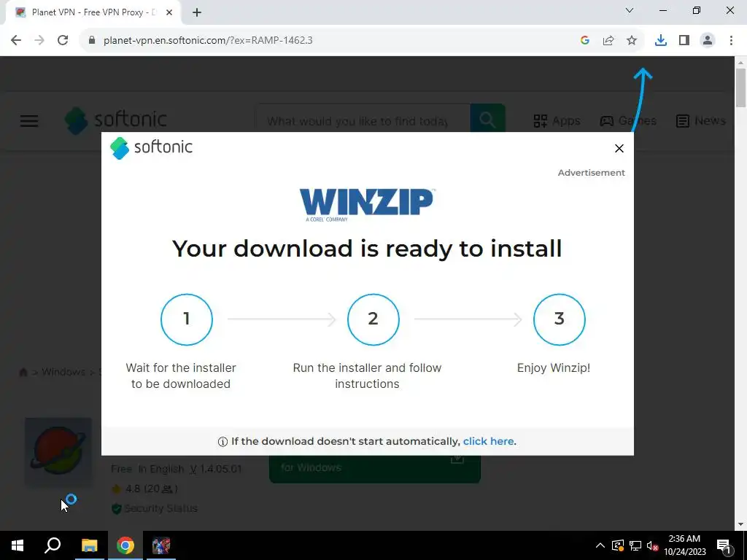Image resolution: width=747 pixels, height=560 pixels.
Task: Click the 'Your download is ready to install' heading
Action: click(x=367, y=249)
